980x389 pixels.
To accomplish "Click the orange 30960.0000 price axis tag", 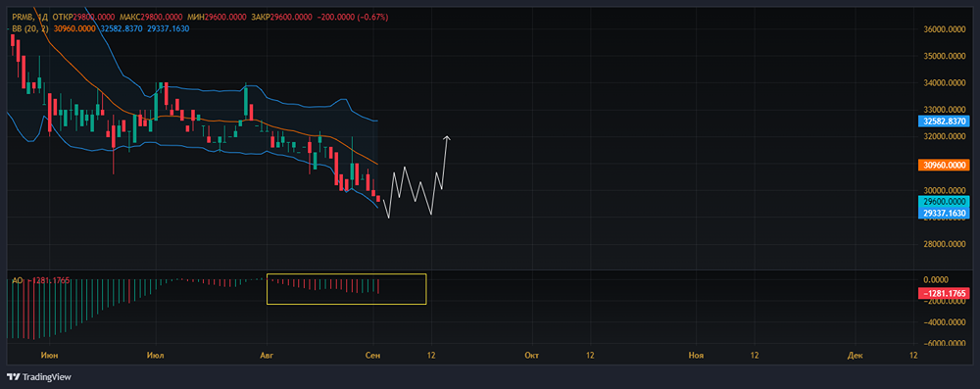I will (944, 166).
